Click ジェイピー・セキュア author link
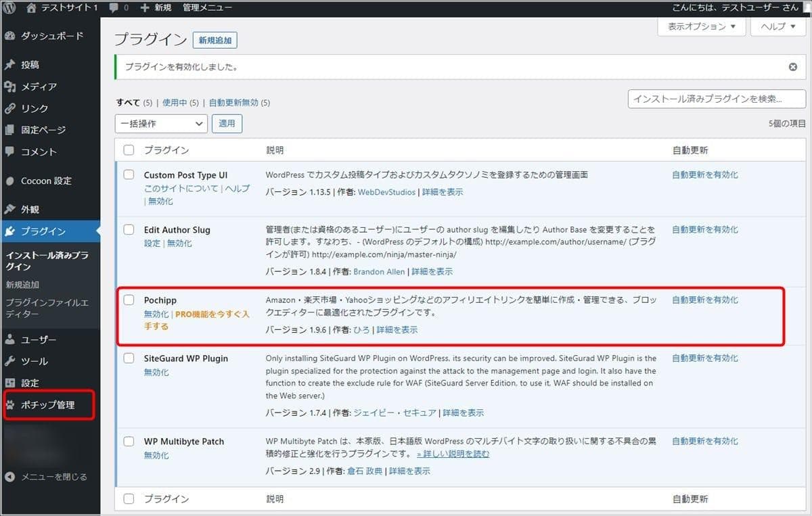 tap(395, 413)
